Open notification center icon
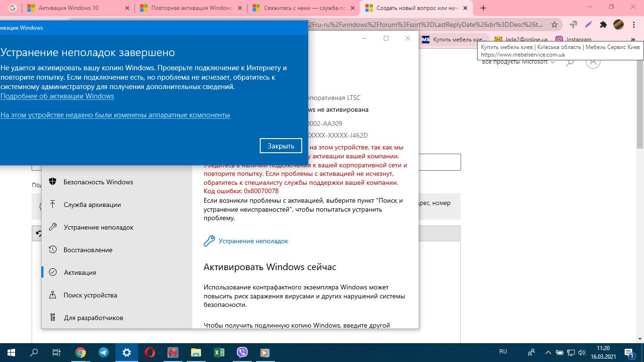 [629, 352]
